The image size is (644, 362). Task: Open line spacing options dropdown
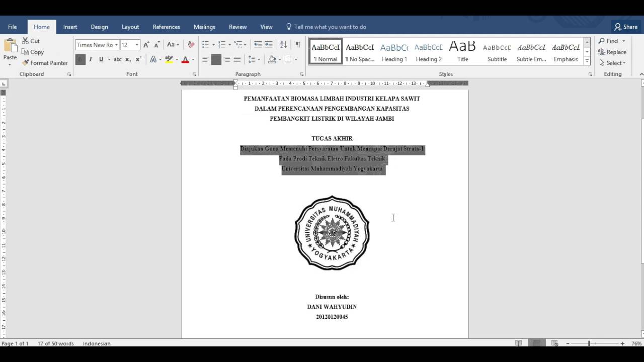pyautogui.click(x=254, y=59)
